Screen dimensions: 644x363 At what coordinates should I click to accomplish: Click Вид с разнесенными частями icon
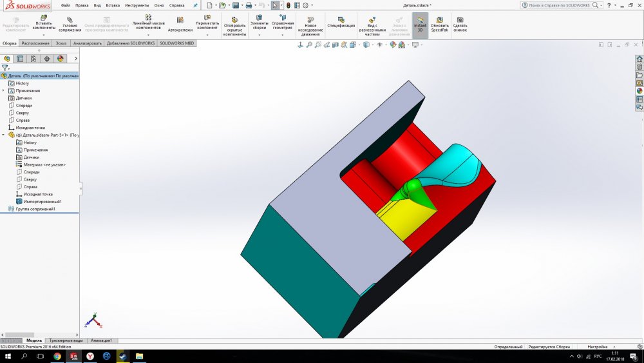[372, 19]
